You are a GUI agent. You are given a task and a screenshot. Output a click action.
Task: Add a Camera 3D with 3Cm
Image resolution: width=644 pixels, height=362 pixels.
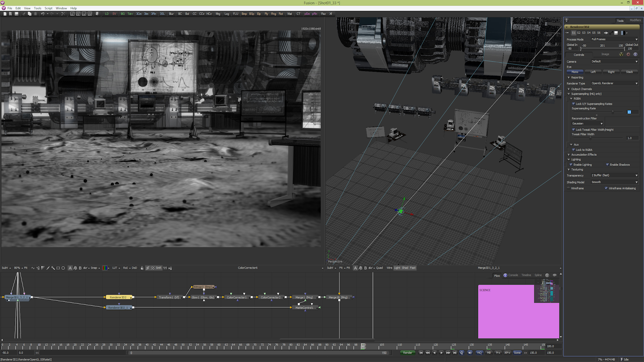coord(139,14)
